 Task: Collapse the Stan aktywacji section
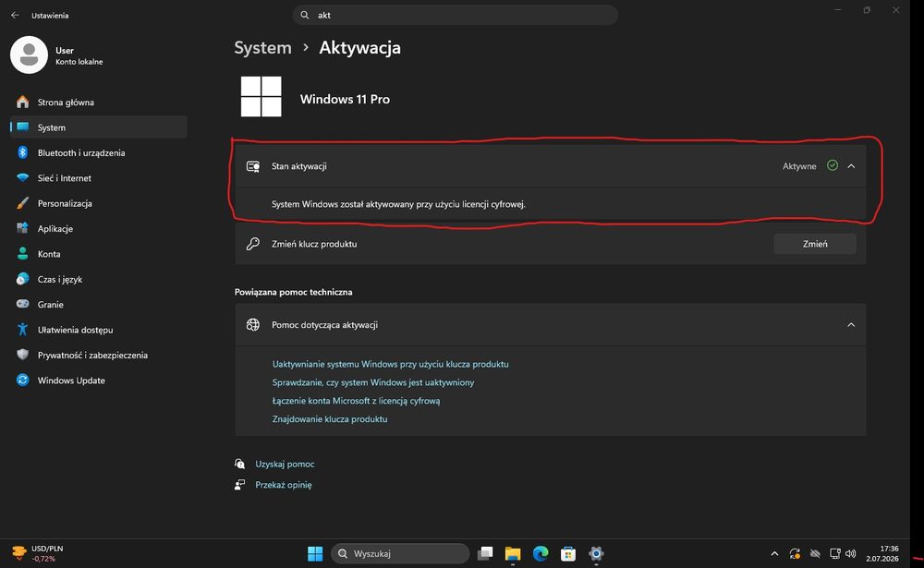(851, 166)
